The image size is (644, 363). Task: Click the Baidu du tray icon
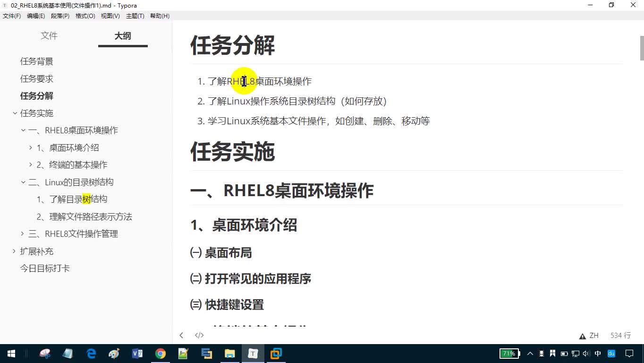coord(611,354)
